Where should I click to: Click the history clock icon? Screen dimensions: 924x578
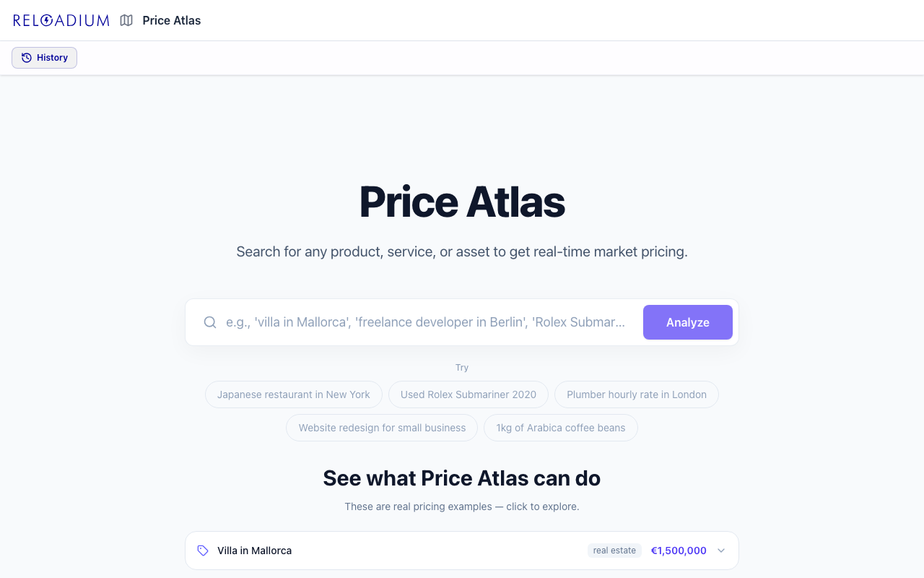click(26, 57)
